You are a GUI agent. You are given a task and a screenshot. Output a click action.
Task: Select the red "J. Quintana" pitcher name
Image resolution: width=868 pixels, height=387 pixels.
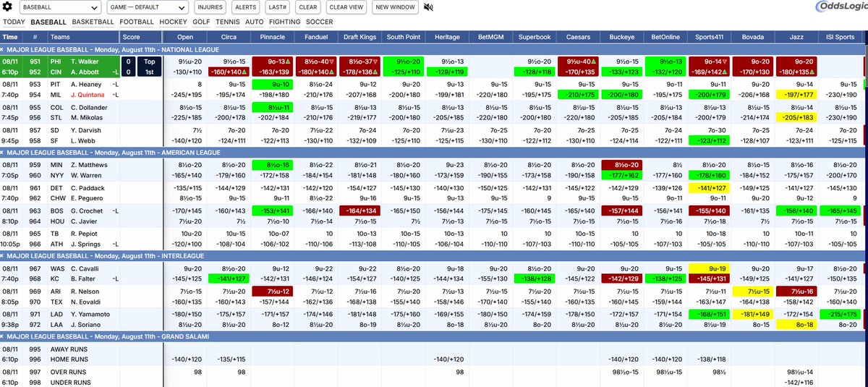click(x=86, y=95)
